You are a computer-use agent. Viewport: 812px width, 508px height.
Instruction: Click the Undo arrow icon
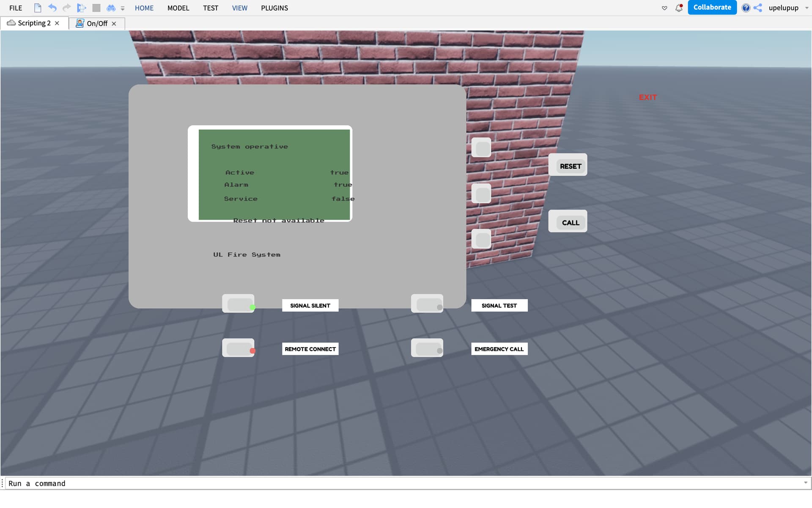(x=52, y=8)
